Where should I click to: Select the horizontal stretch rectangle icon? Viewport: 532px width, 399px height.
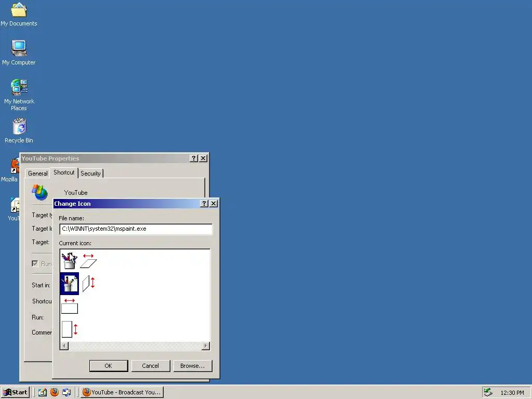[70, 306]
